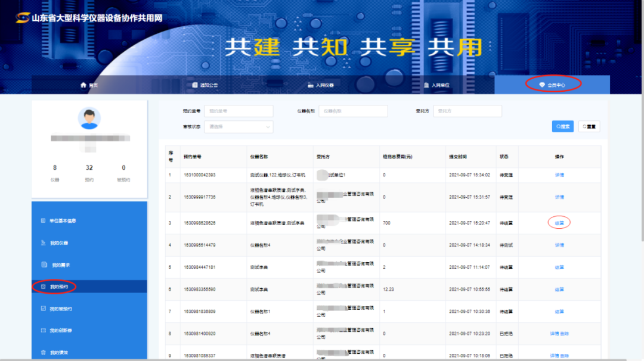
Task: Click into the 仪器名称 search field
Action: point(353,111)
